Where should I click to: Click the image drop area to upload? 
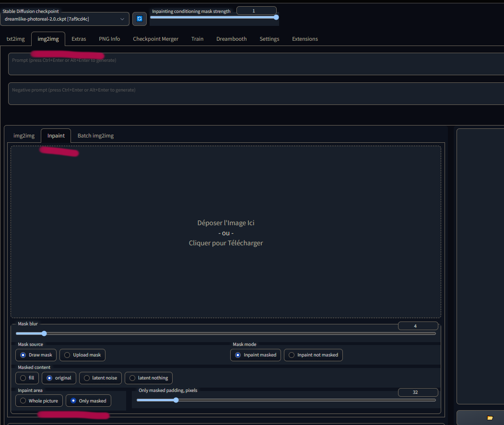click(226, 232)
